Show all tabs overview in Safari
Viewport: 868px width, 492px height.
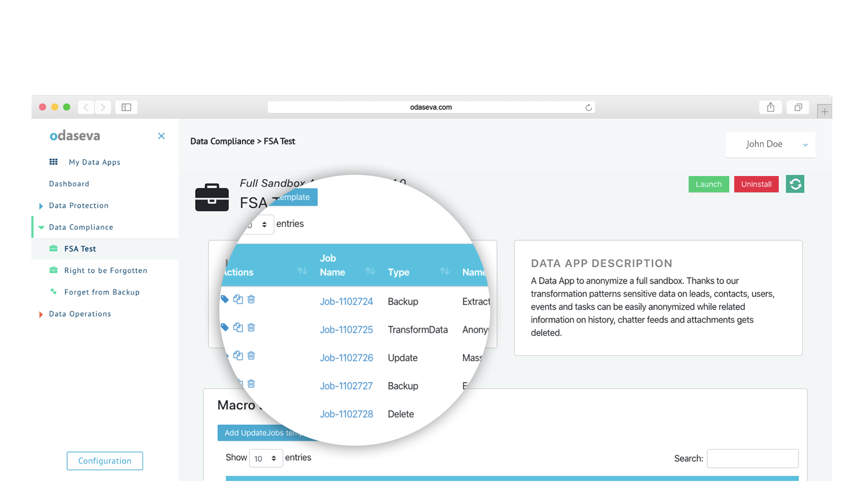[x=798, y=107]
